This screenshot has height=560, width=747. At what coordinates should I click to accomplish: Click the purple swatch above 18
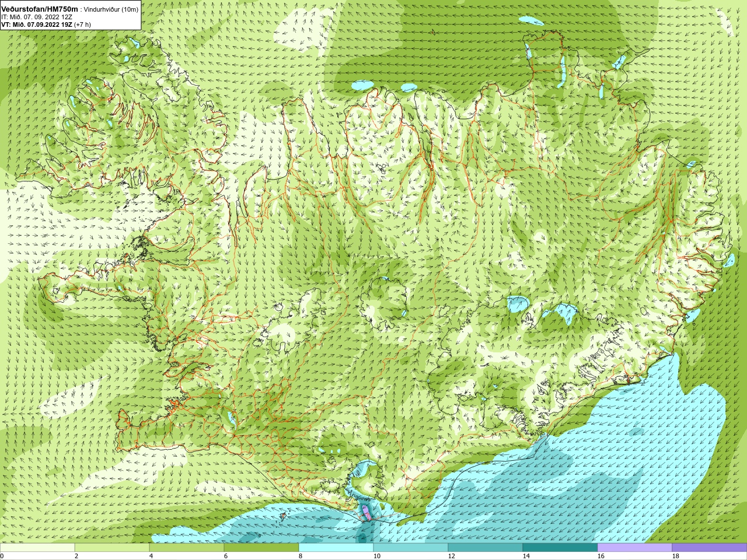coord(710,548)
